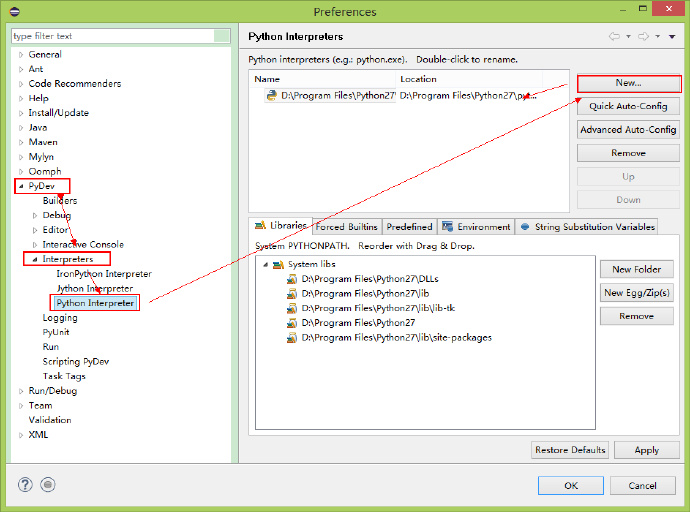Select the Logging tree item
Image resolution: width=690 pixels, height=512 pixels.
pyautogui.click(x=60, y=318)
